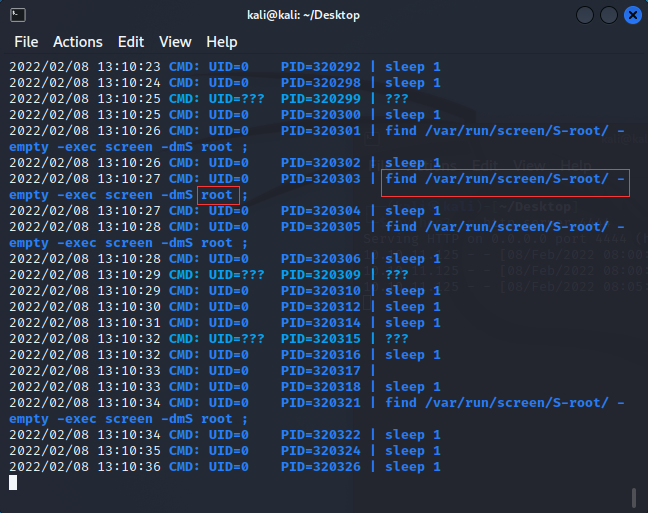The image size is (648, 513).
Task: Click on PID=320318 text
Action: pyautogui.click(x=320, y=387)
